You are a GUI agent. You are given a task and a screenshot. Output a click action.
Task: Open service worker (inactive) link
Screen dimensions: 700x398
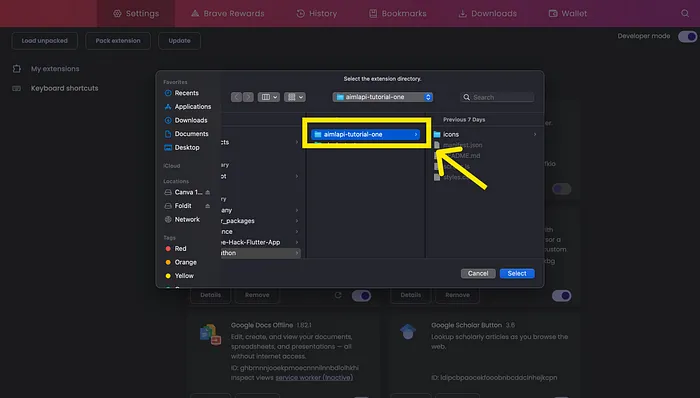coord(314,378)
